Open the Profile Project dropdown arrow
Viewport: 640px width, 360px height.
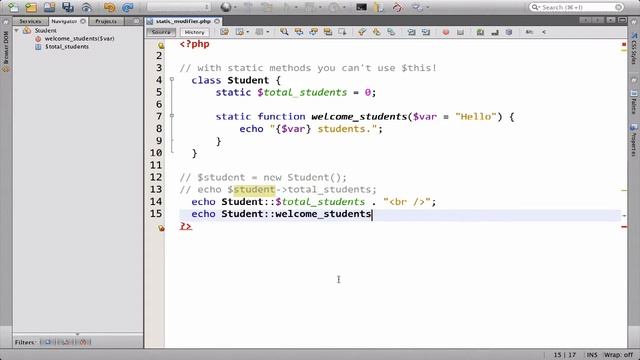[x=344, y=7]
